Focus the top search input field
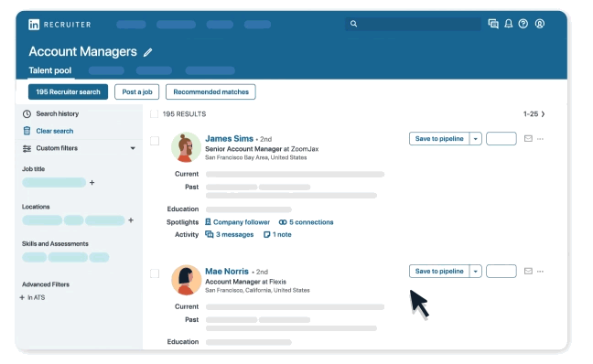Image resolution: width=593 pixels, height=364 pixels. click(413, 24)
